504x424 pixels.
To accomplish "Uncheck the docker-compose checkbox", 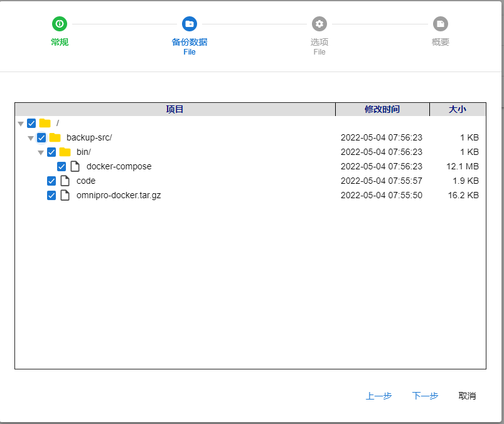I will click(x=62, y=166).
